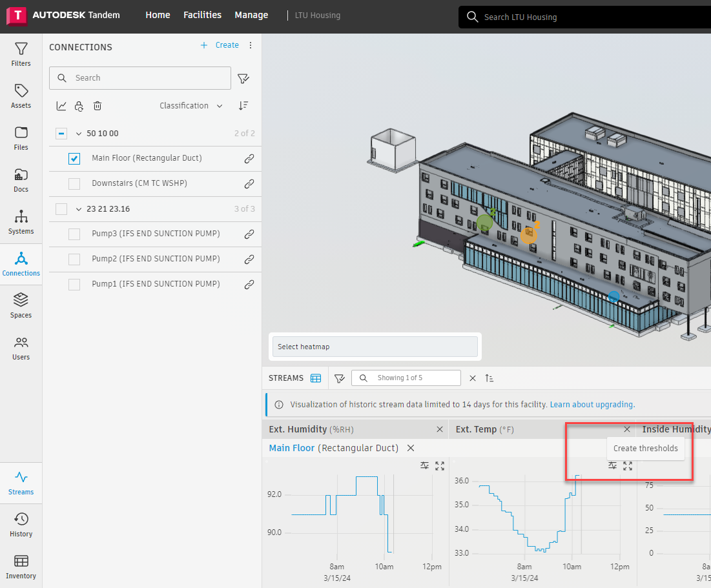Open the Inventory panel
This screenshot has width=711, height=588.
click(x=21, y=567)
